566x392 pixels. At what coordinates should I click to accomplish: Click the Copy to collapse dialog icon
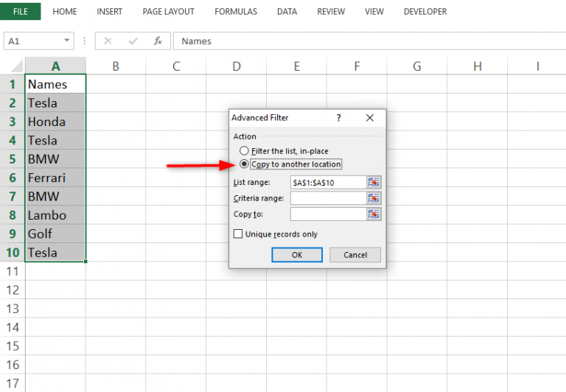click(x=374, y=214)
